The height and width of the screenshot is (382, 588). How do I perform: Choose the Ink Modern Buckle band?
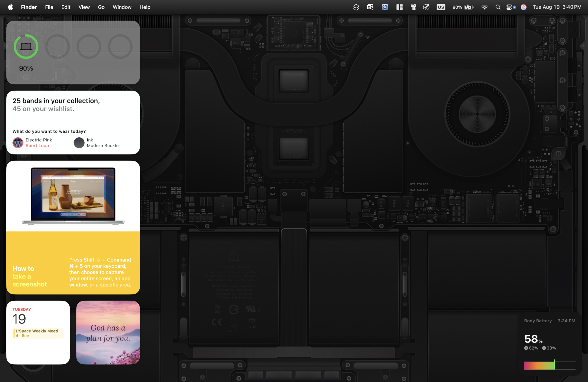(x=96, y=143)
